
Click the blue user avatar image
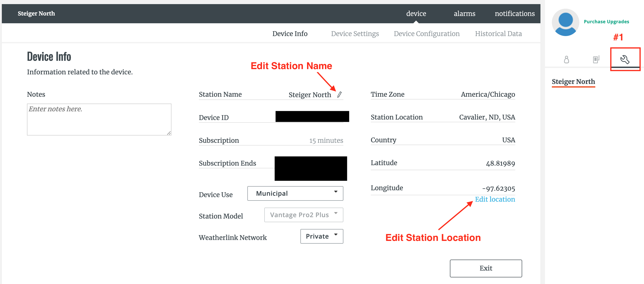[x=565, y=22]
